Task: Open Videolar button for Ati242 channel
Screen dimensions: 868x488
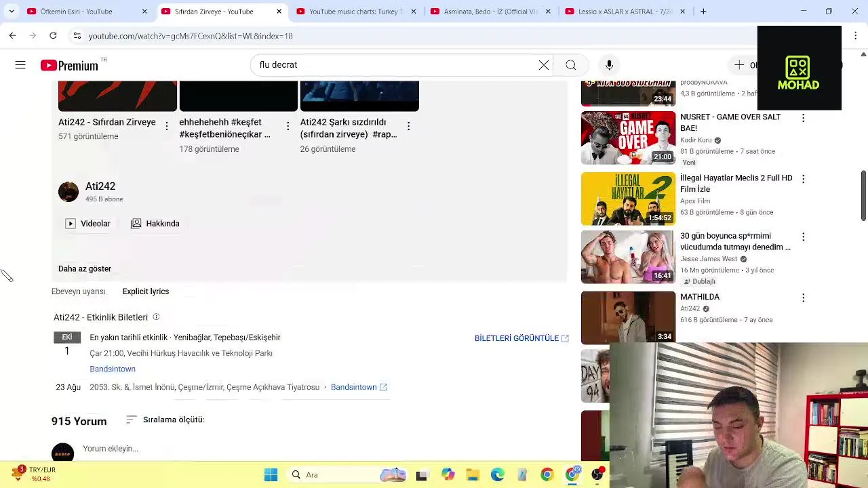Action: (x=87, y=224)
